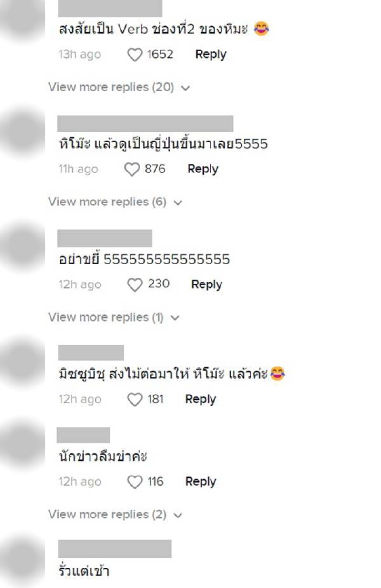
Task: Reply to the มิซซูบิชุ comment
Action: [x=201, y=399]
